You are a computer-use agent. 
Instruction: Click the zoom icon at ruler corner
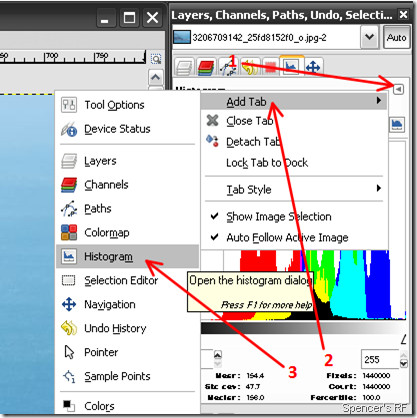click(x=156, y=59)
